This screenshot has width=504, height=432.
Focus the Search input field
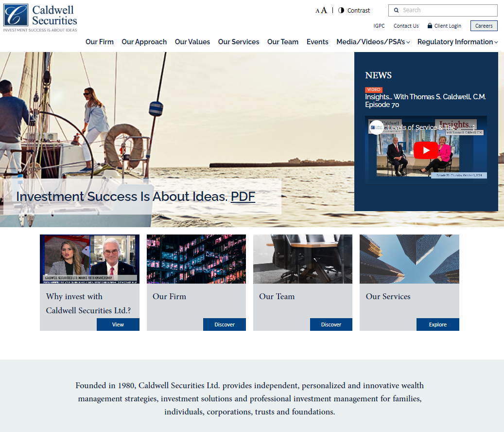pyautogui.click(x=443, y=10)
